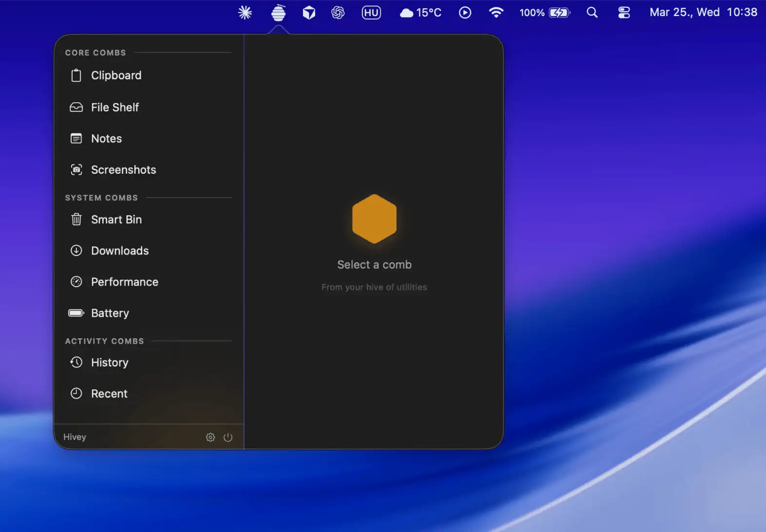Click the Wi-Fi status icon

pyautogui.click(x=496, y=13)
